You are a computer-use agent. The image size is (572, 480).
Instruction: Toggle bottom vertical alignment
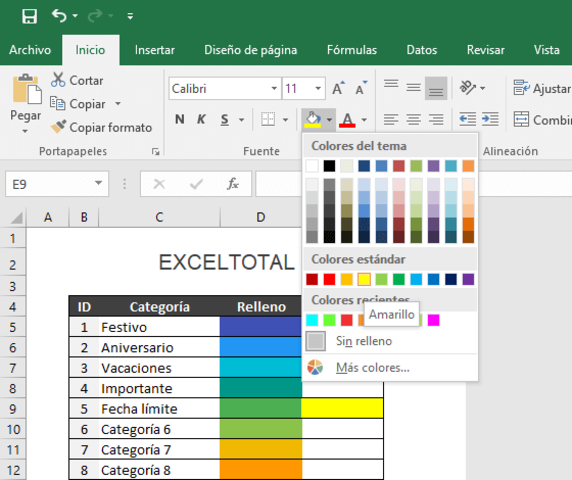(x=436, y=88)
